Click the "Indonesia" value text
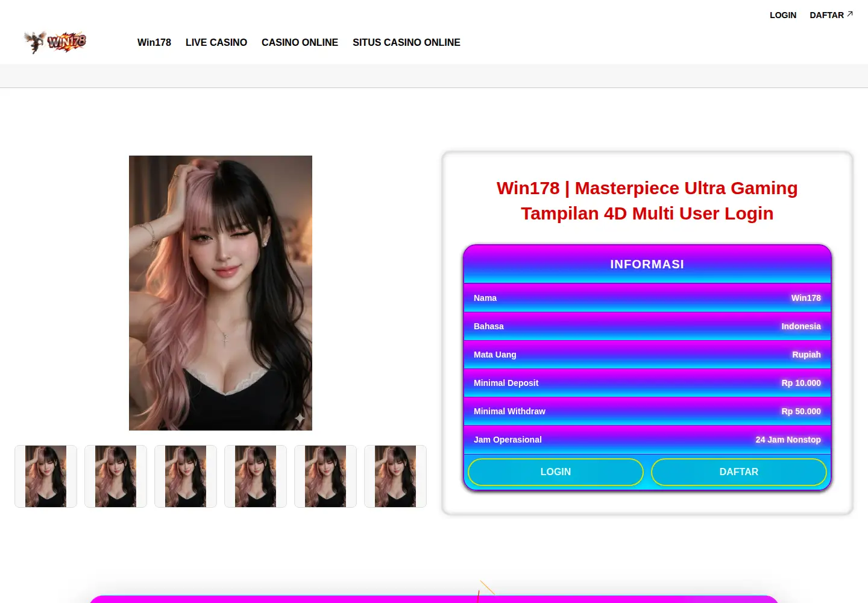 [x=801, y=326]
